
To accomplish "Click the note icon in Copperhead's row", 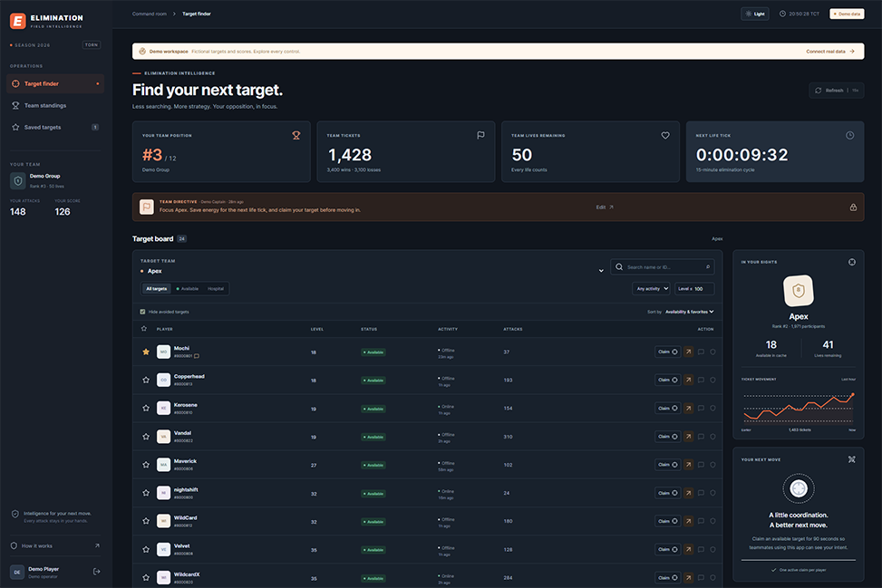I will pyautogui.click(x=701, y=380).
